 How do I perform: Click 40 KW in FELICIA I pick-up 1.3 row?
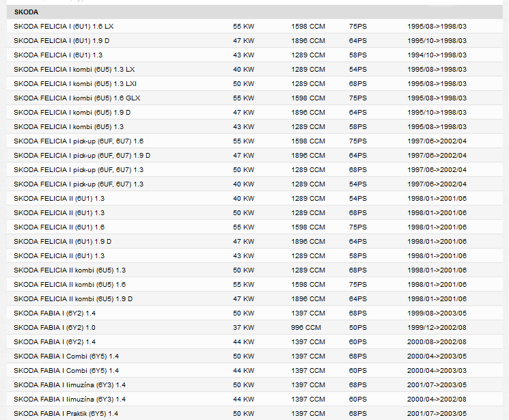243,184
